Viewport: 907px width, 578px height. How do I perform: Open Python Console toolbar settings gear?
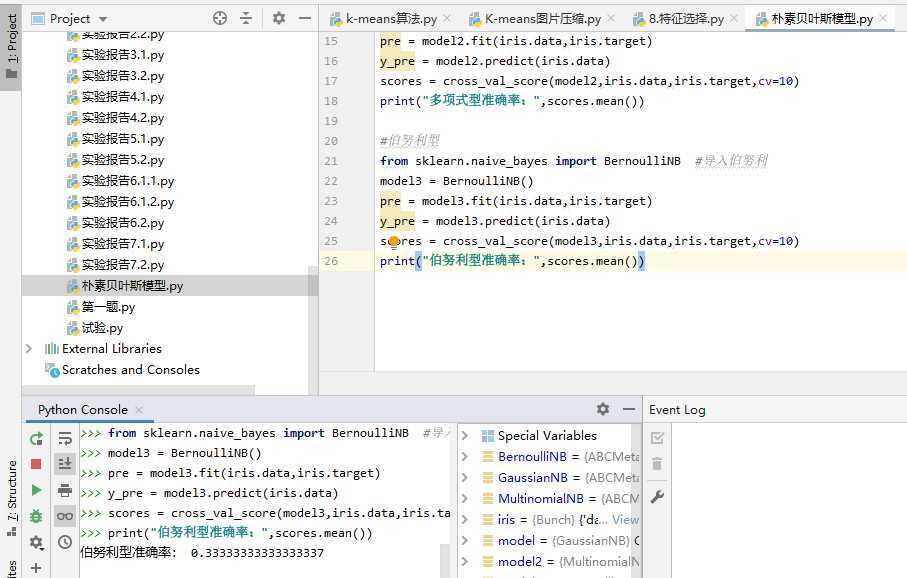coord(36,542)
